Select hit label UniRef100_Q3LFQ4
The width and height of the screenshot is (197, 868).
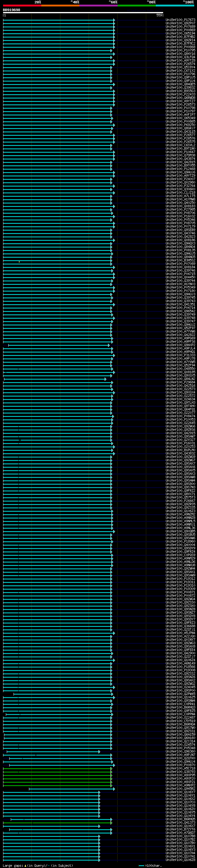click(x=180, y=57)
